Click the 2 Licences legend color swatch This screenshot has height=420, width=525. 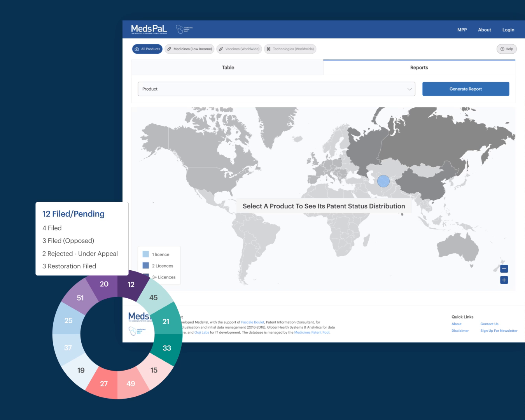[x=146, y=266]
